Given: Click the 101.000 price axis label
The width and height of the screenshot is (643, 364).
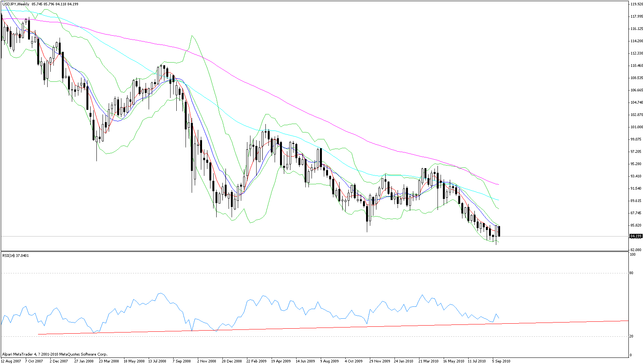Looking at the screenshot, I should click(x=637, y=127).
